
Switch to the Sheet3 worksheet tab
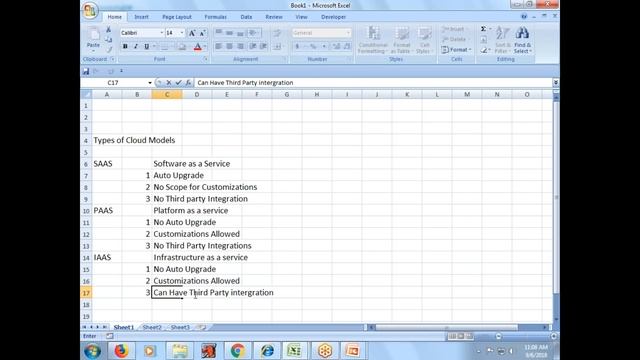pos(180,327)
